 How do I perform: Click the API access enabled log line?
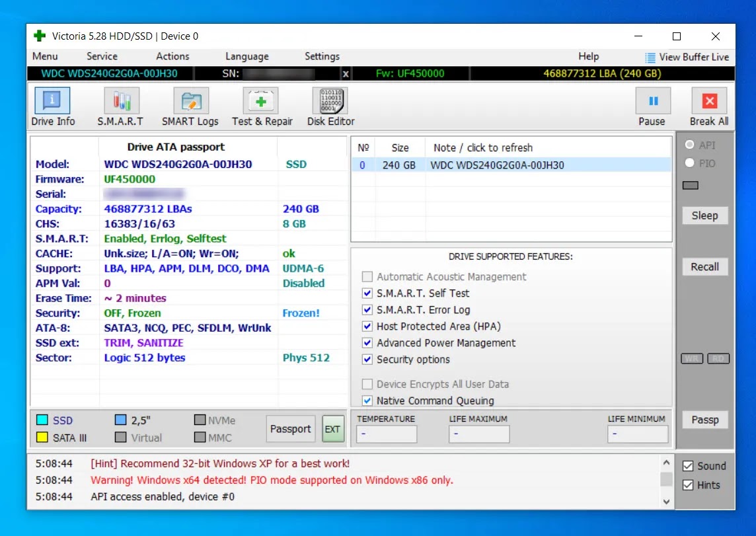pos(163,496)
